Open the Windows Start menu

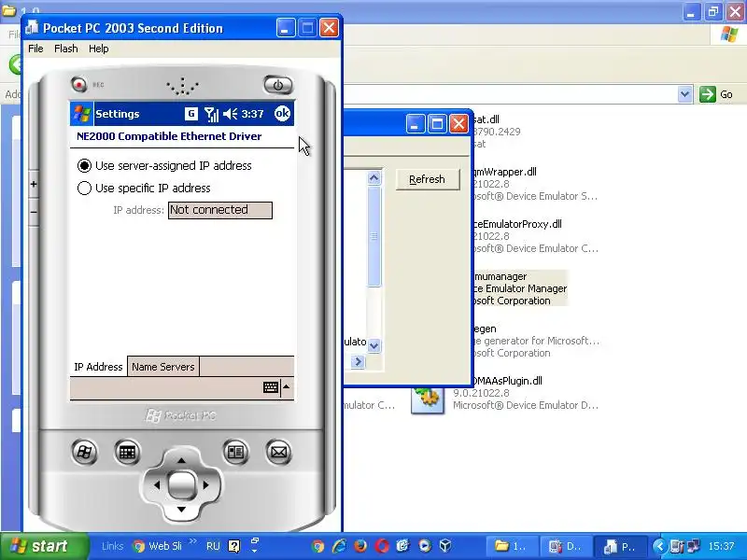point(44,546)
